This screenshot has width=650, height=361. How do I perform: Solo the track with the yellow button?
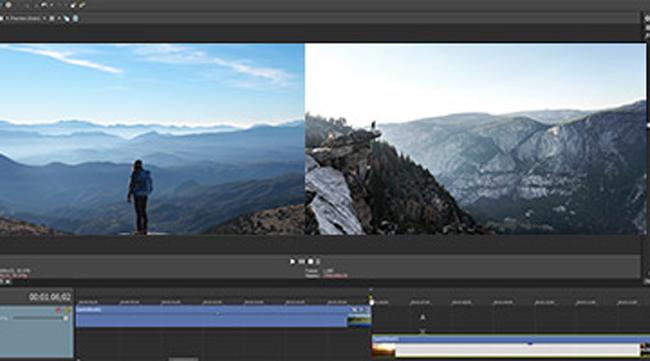pyautogui.click(x=67, y=310)
